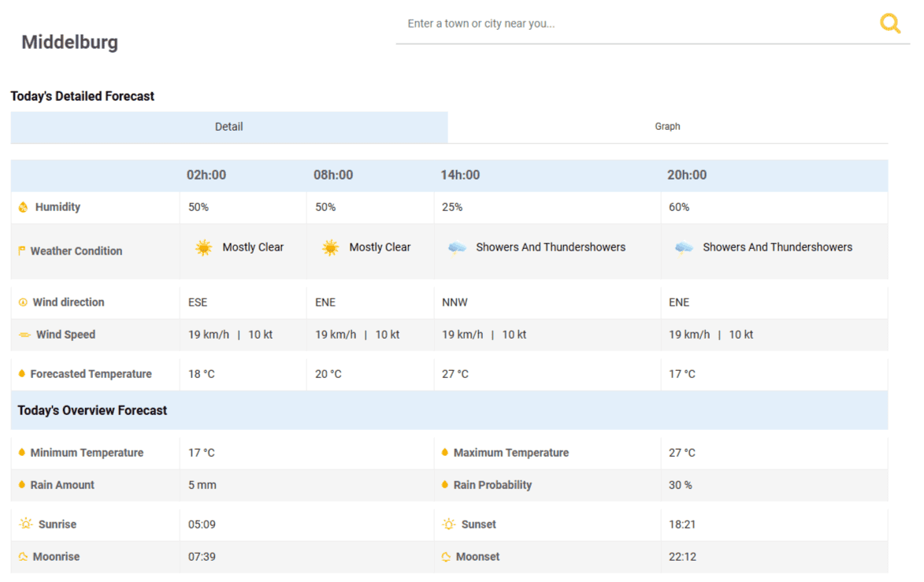924x582 pixels.
Task: Switch to the Graph tab
Action: 668,127
